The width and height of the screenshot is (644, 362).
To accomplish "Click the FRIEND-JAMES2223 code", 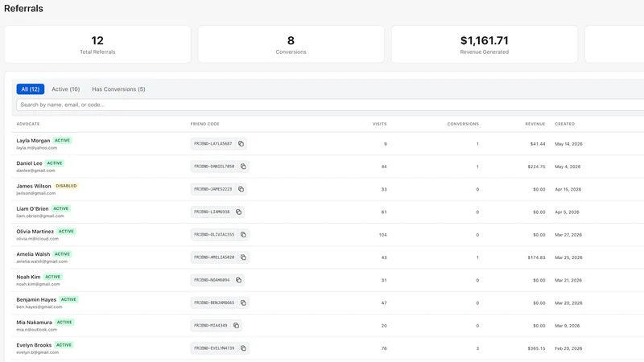I will pyautogui.click(x=213, y=189).
